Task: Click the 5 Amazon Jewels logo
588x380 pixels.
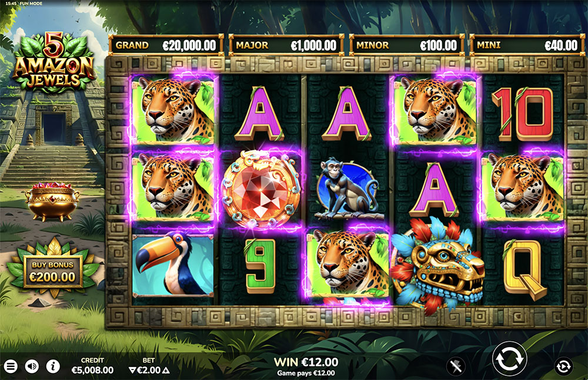Action: (54, 62)
